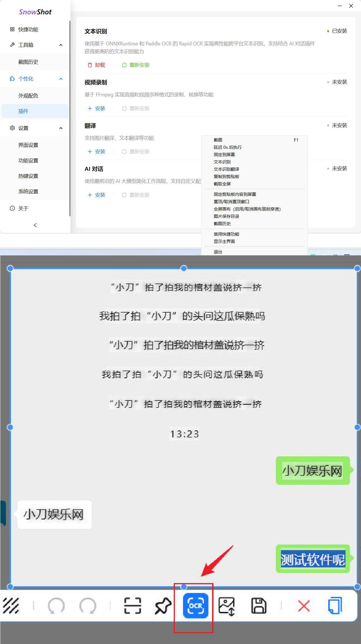Click the copy to clipboard icon

(x=335, y=605)
